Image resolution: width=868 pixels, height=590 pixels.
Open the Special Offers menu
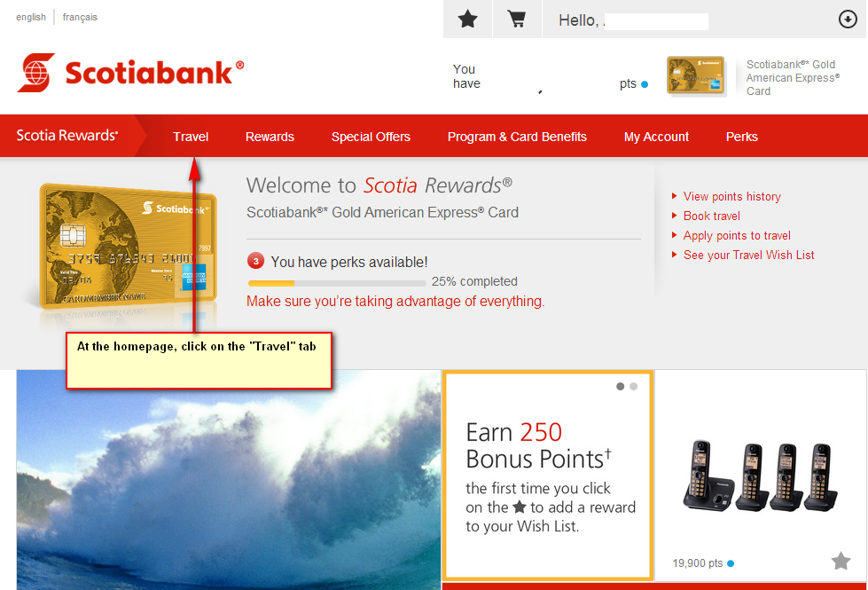pos(371,137)
